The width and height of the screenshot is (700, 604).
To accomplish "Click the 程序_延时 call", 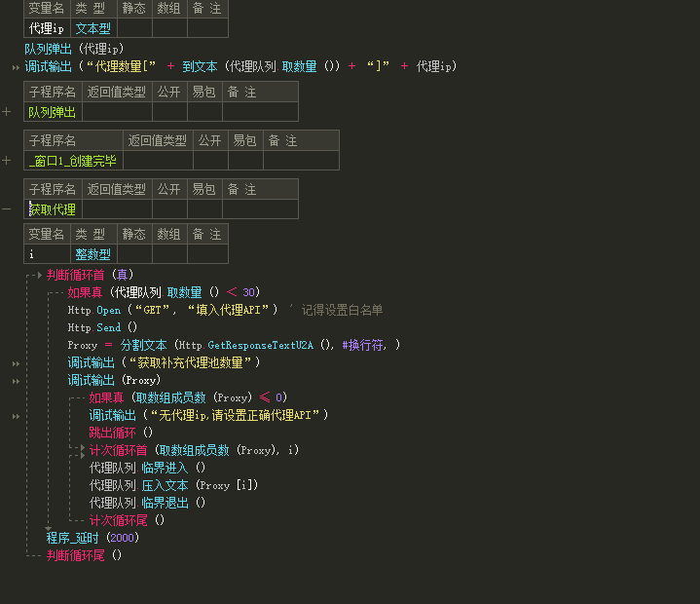I will [72, 538].
